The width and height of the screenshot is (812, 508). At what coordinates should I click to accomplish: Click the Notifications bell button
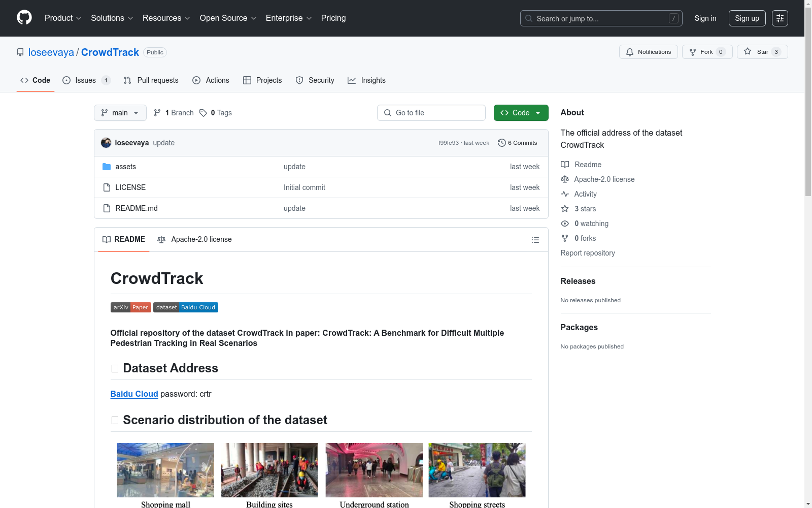click(x=648, y=52)
